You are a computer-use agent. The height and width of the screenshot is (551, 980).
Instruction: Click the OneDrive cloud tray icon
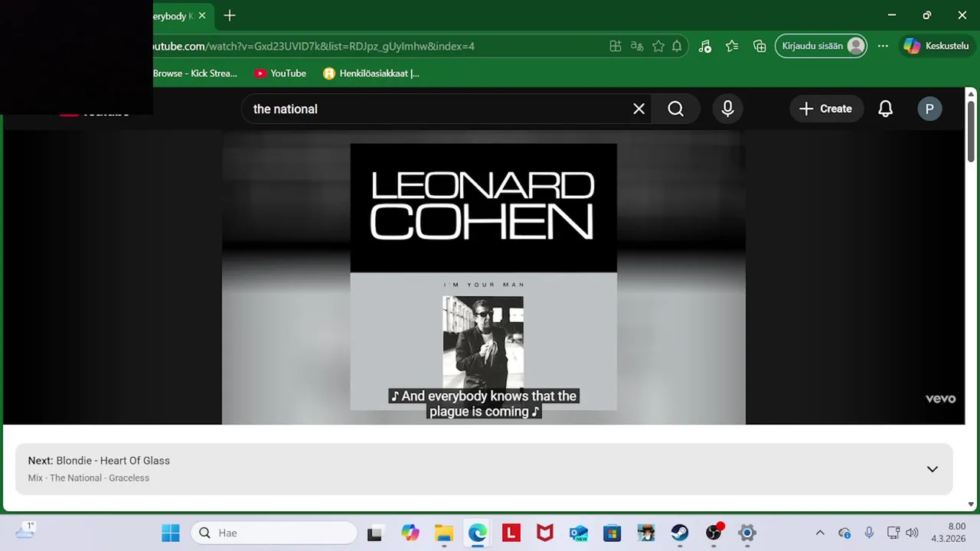(844, 533)
